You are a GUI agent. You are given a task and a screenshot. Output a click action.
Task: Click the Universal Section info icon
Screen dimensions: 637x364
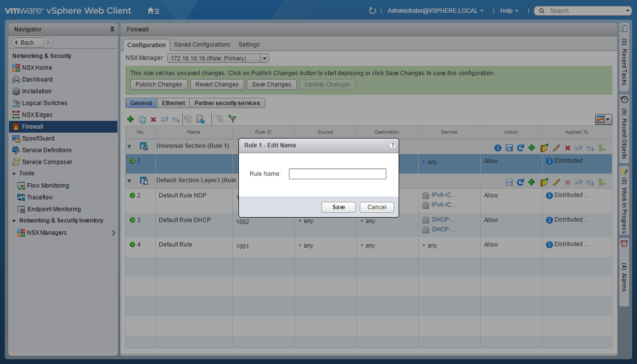[x=497, y=148]
